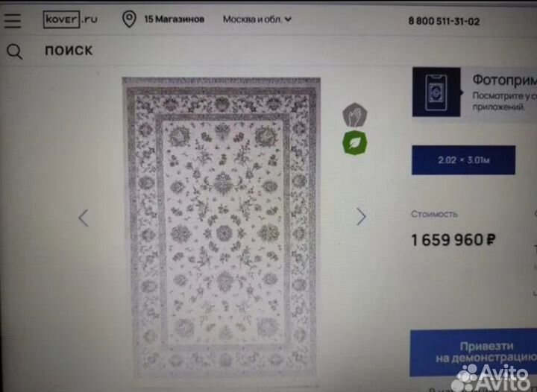Show next carpet photo
This screenshot has width=537, height=392.
(361, 217)
